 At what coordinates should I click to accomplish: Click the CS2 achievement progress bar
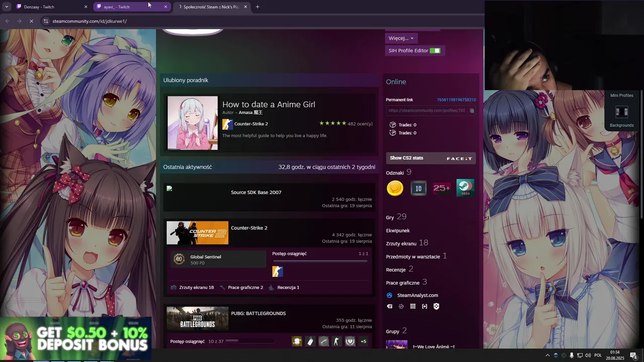[320, 261]
